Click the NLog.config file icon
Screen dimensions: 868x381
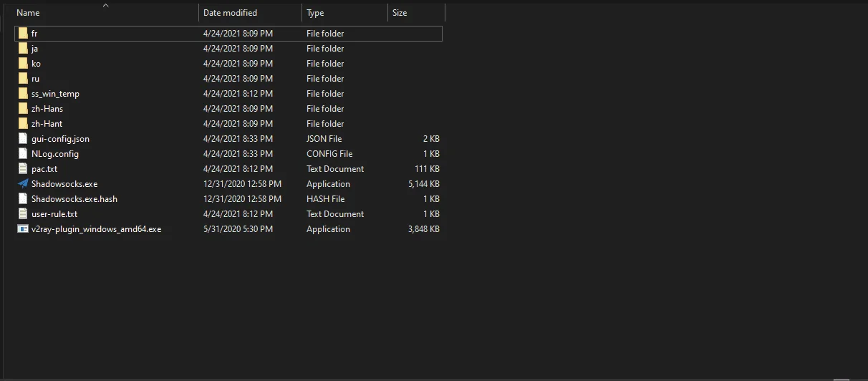point(23,154)
